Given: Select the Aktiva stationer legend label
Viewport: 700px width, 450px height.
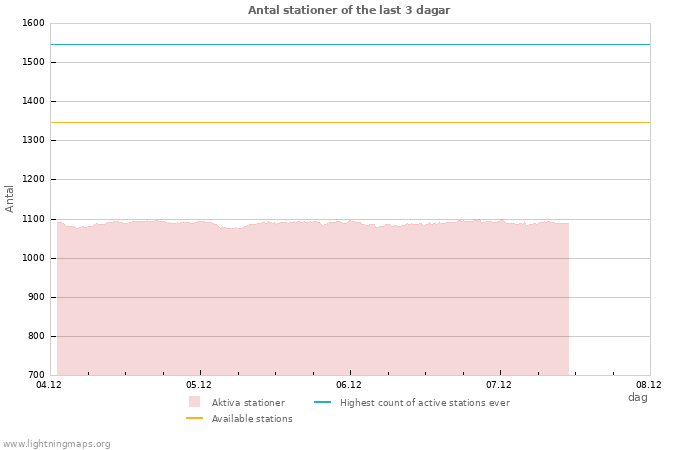Looking at the screenshot, I should [x=248, y=403].
